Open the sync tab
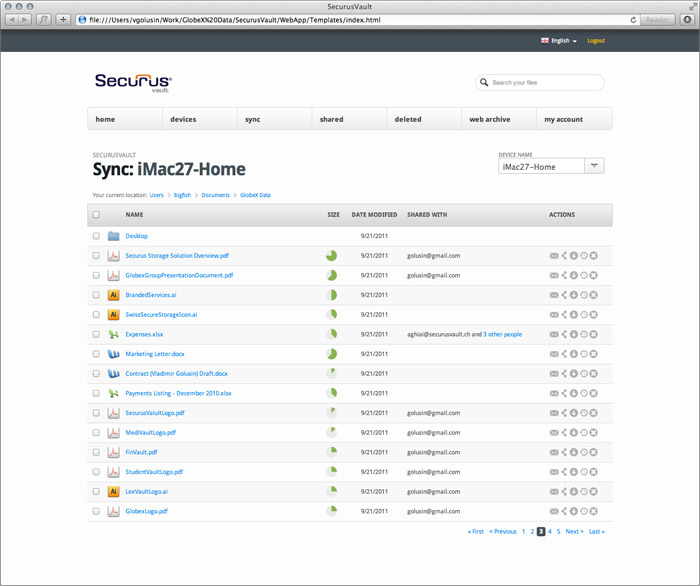Screen dimensions: 700x586 (x=275, y=119)
